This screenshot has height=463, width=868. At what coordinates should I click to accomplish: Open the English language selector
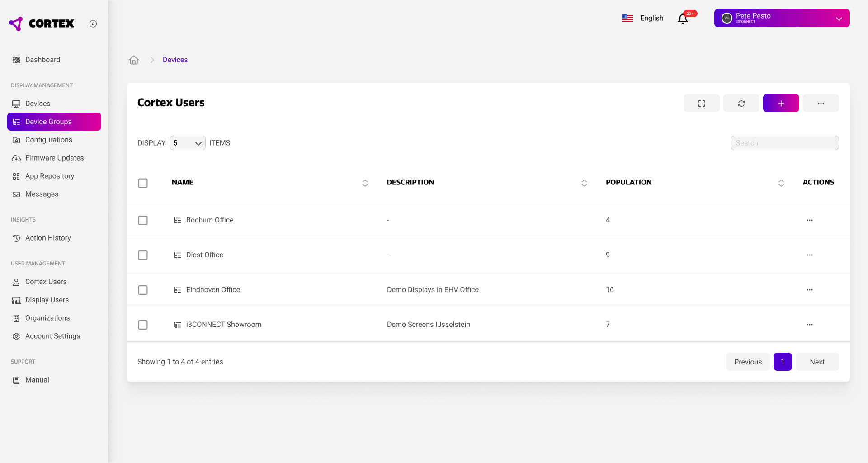pos(642,19)
